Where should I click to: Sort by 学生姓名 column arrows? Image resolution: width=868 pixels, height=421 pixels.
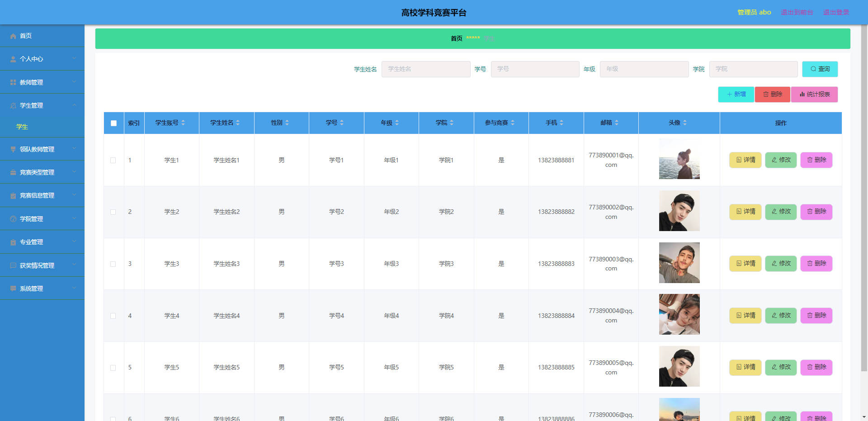coord(238,123)
